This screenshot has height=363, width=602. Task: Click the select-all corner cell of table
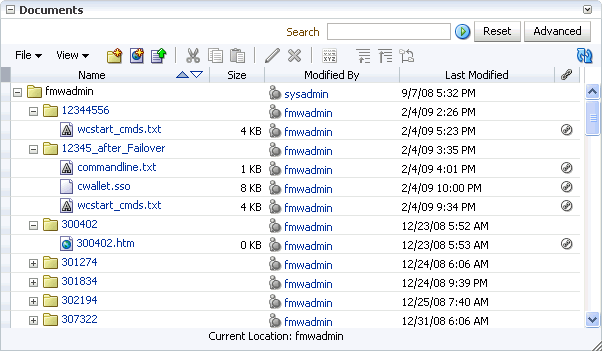5,75
